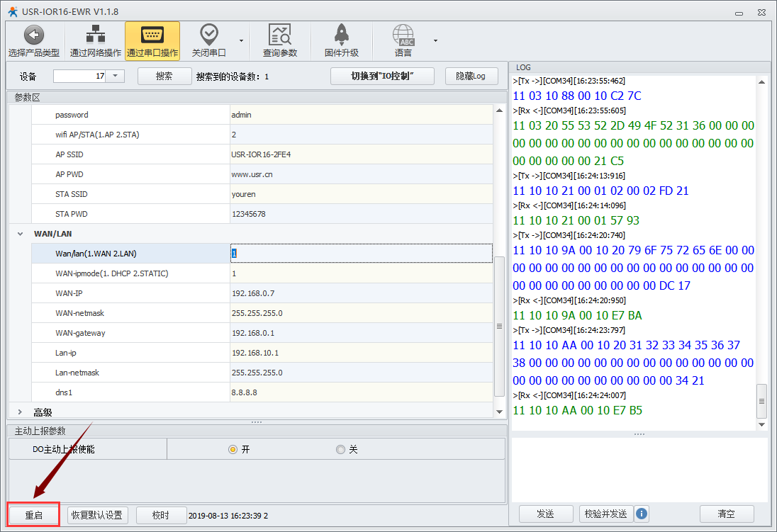This screenshot has height=532, width=777.
Task: Click WAN-IP value 192.168.0.7
Action: [x=362, y=293]
